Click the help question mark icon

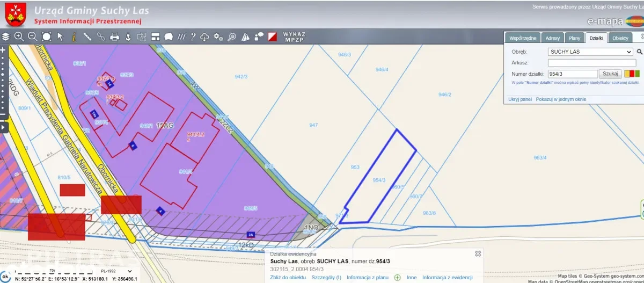pyautogui.click(x=193, y=37)
